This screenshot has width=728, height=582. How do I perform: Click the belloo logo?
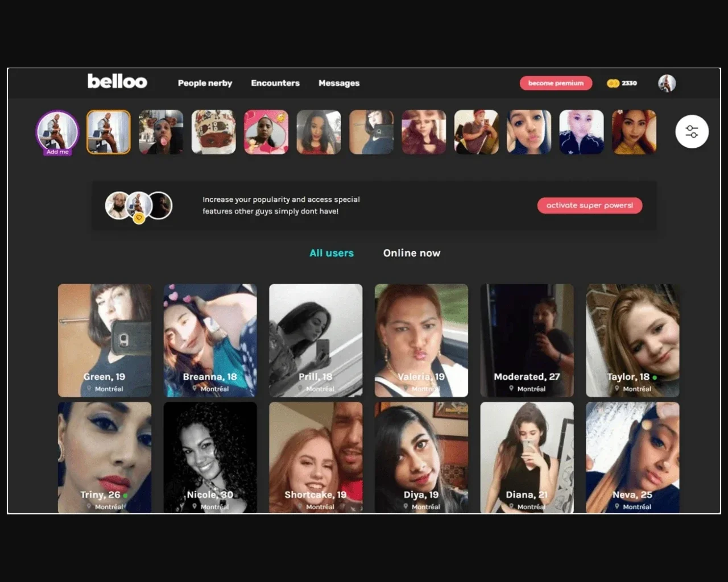pyautogui.click(x=117, y=82)
